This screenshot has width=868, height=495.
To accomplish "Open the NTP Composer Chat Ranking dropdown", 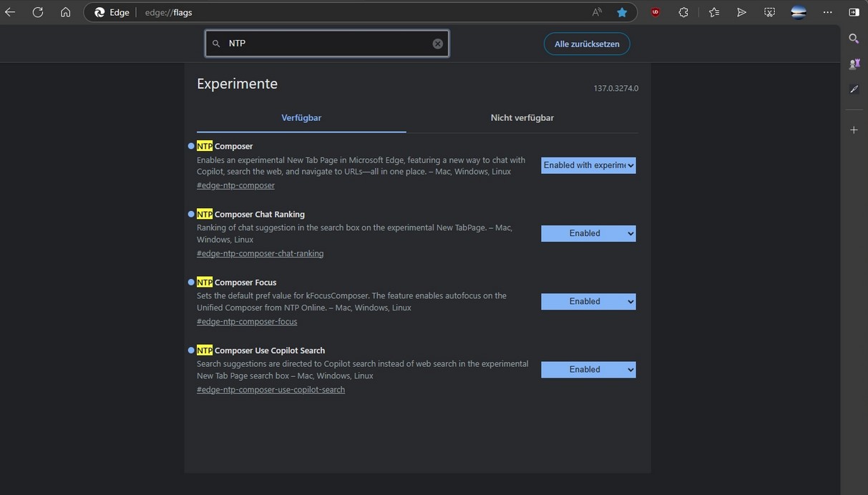I will pos(587,233).
